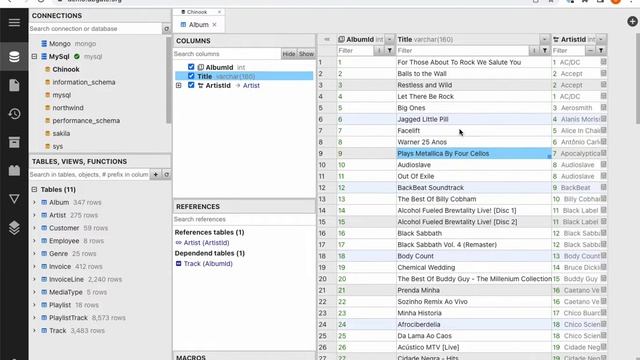Screen dimensions: 640x360
Task: Expand the Customer table node
Action: point(34,228)
